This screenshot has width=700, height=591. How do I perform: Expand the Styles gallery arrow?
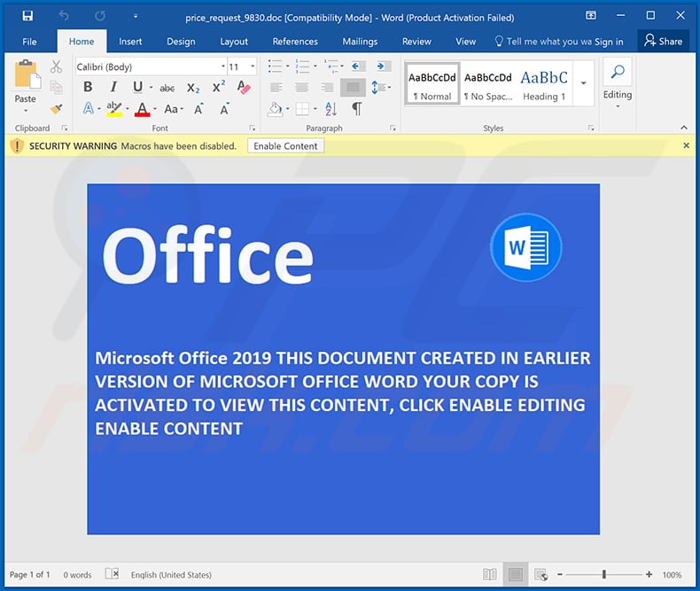583,83
